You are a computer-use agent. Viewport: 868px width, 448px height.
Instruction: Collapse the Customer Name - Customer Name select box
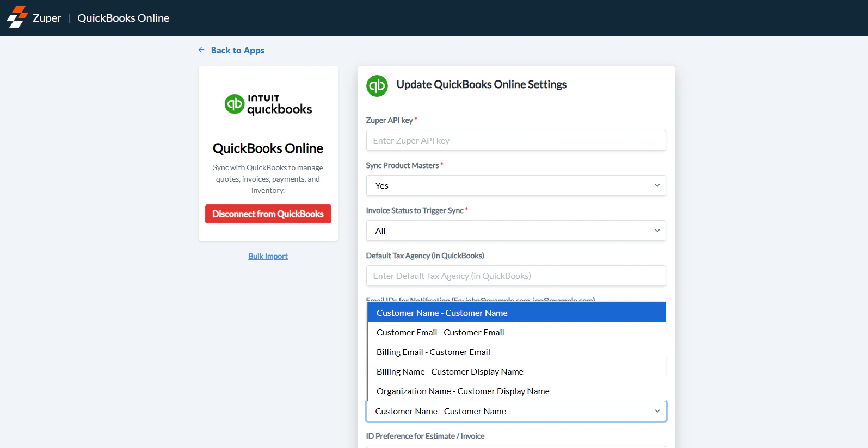[x=516, y=411]
